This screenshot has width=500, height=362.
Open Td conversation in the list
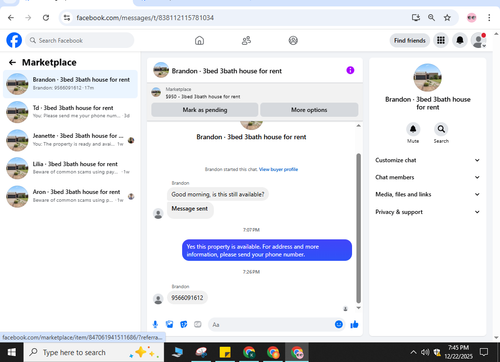click(70, 112)
